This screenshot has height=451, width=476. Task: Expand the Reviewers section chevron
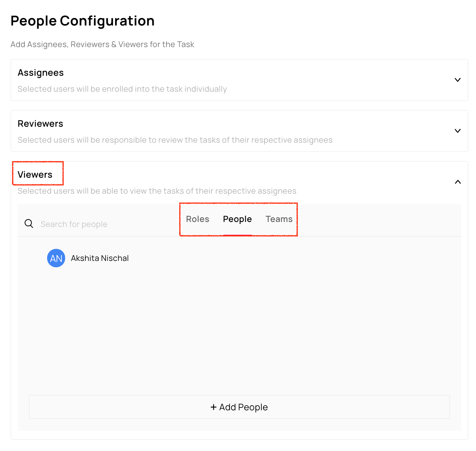pos(457,131)
